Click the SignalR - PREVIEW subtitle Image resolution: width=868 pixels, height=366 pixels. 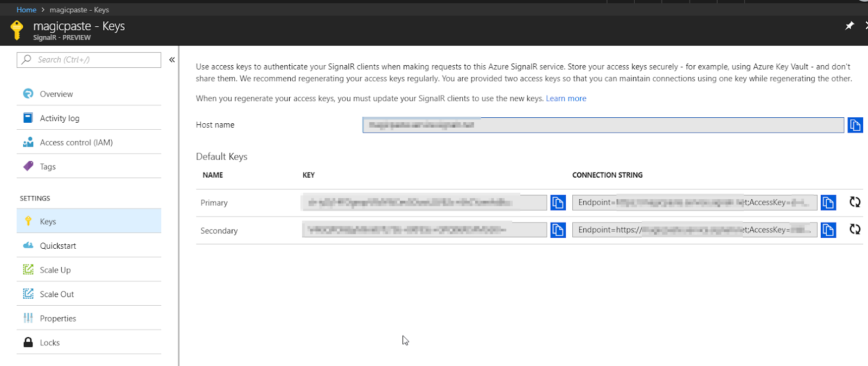(62, 37)
